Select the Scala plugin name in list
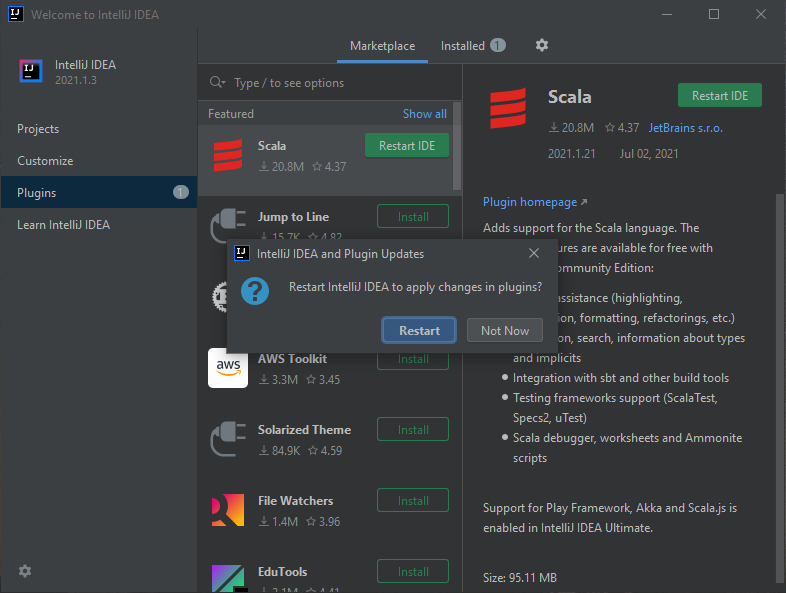Screen dimensions: 786x593 point(272,146)
